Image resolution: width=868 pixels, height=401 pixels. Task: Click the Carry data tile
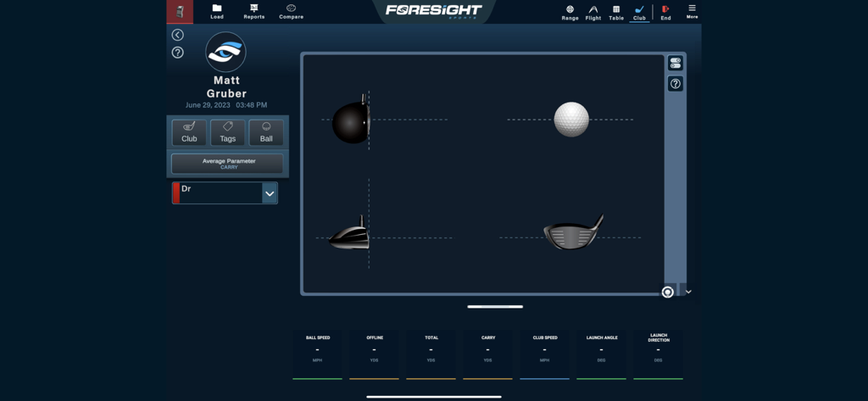[x=487, y=354]
